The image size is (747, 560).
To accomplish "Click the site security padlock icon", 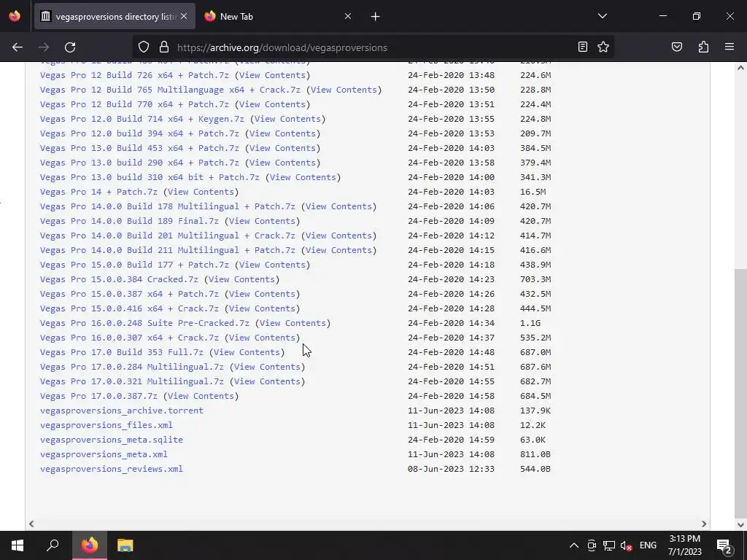I will [164, 47].
